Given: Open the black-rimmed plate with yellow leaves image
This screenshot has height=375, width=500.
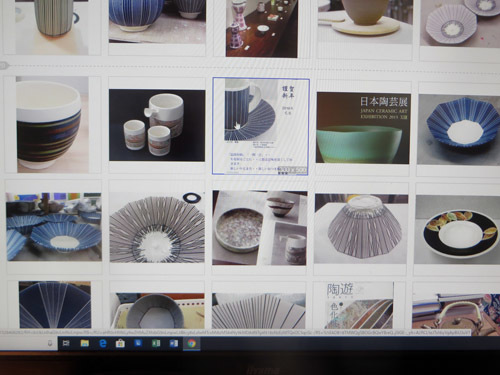Looking at the screenshot, I should [x=457, y=230].
